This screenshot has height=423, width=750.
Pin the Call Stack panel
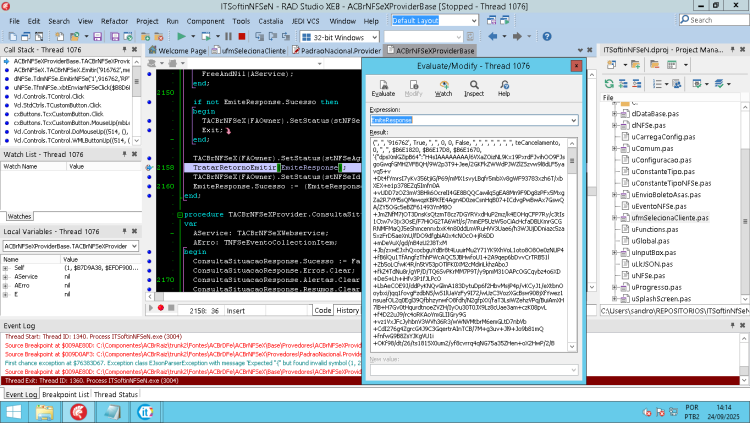[124, 49]
